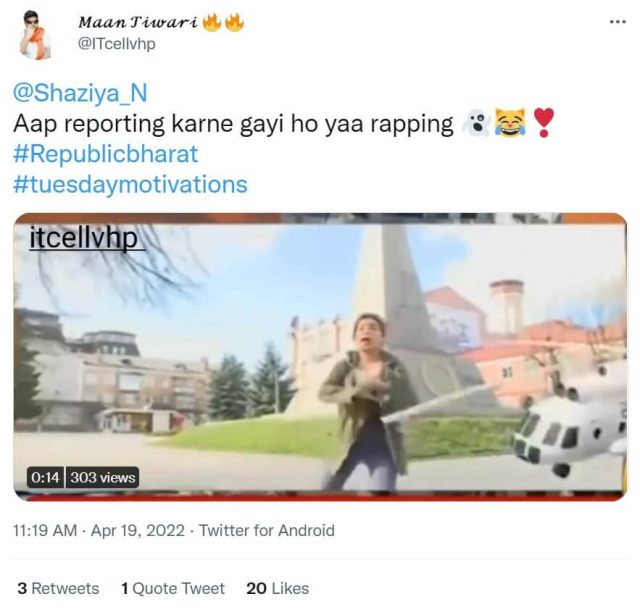Screen dimensions: 640x615
Task: Click the Twitter for Android source link
Action: click(x=267, y=531)
